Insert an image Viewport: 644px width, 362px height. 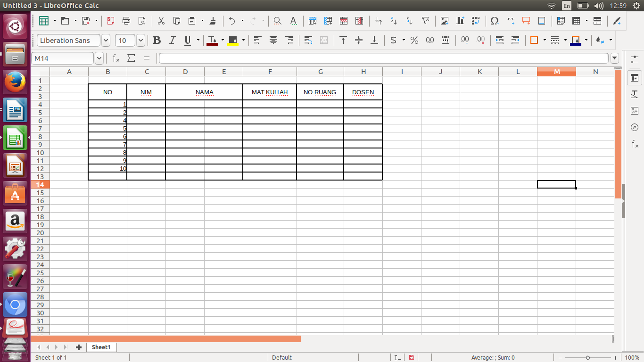(x=444, y=21)
